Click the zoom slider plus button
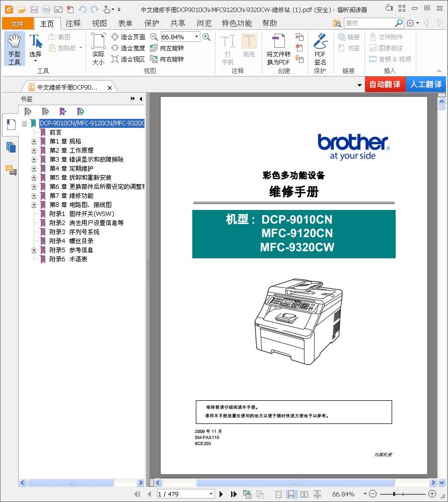 click(432, 494)
